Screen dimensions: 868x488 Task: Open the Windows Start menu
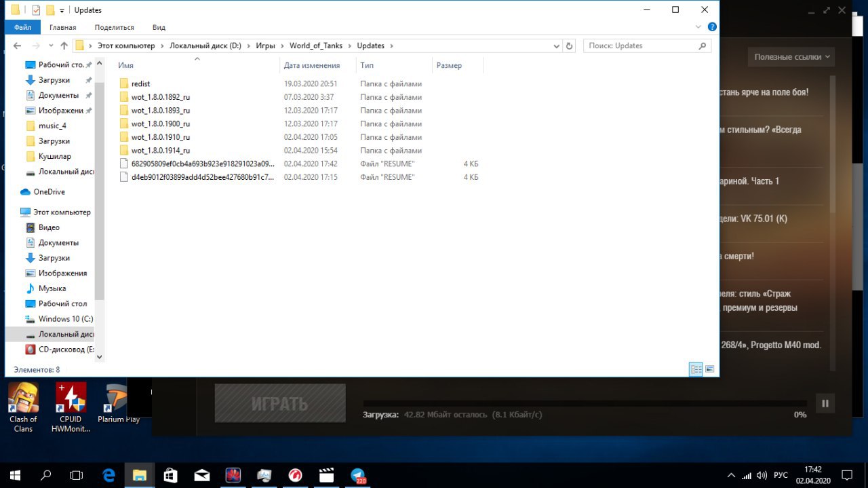click(15, 474)
